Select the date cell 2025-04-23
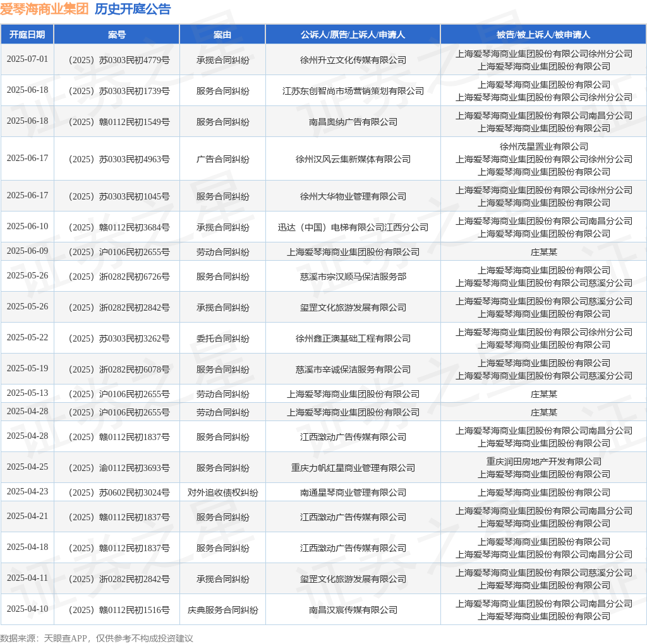The width and height of the screenshot is (647, 644). click(27, 492)
